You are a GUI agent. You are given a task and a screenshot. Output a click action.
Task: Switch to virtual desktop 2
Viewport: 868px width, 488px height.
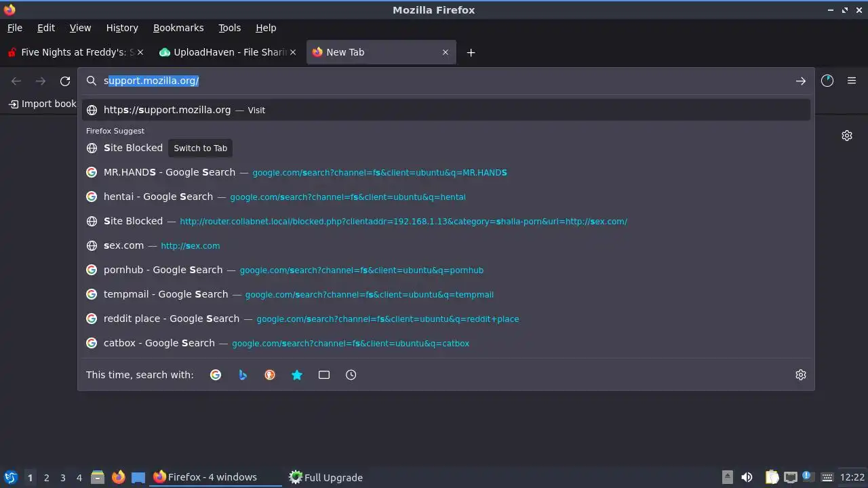tap(47, 477)
